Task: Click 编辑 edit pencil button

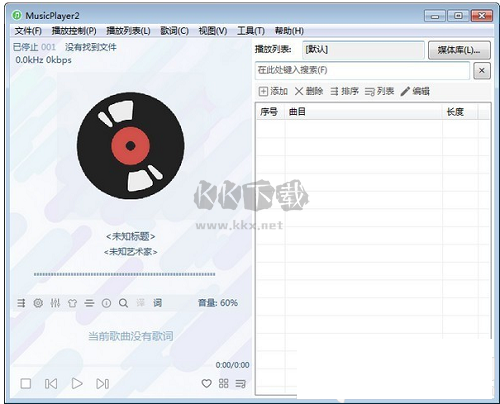Action: tap(415, 91)
